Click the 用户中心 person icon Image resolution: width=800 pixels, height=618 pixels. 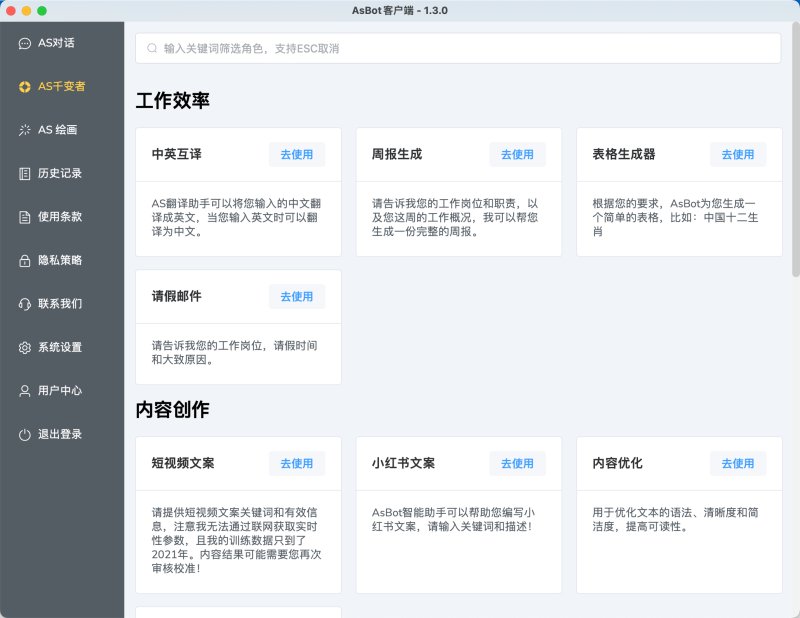(24, 391)
